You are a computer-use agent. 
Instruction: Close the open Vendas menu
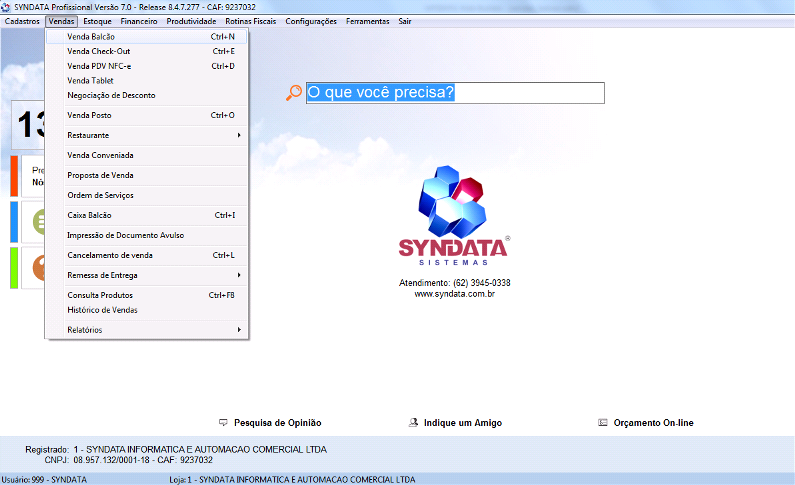[61, 21]
